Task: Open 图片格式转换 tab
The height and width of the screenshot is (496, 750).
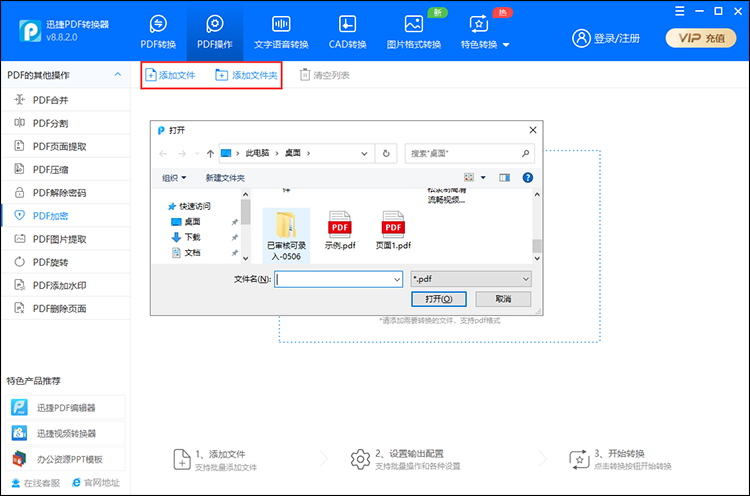Action: click(414, 33)
